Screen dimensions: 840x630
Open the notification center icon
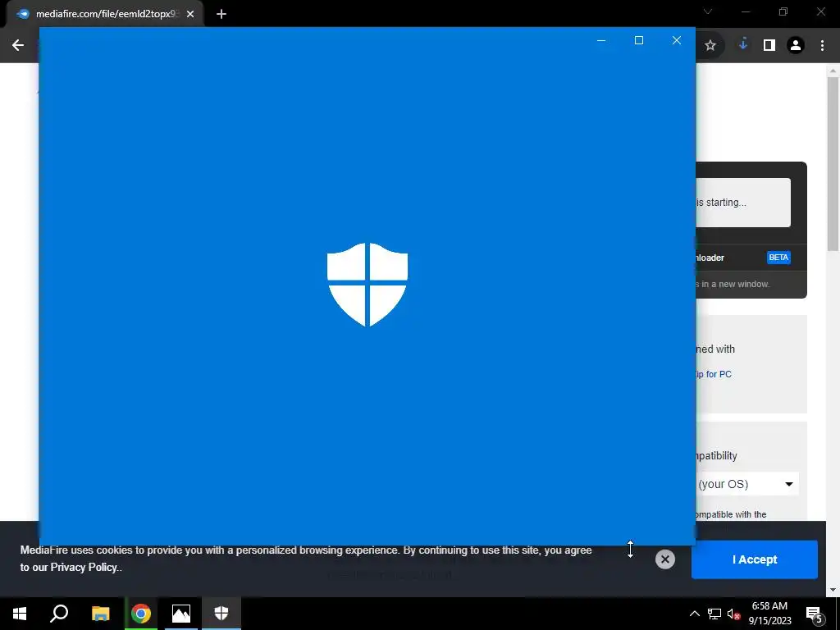pos(815,614)
